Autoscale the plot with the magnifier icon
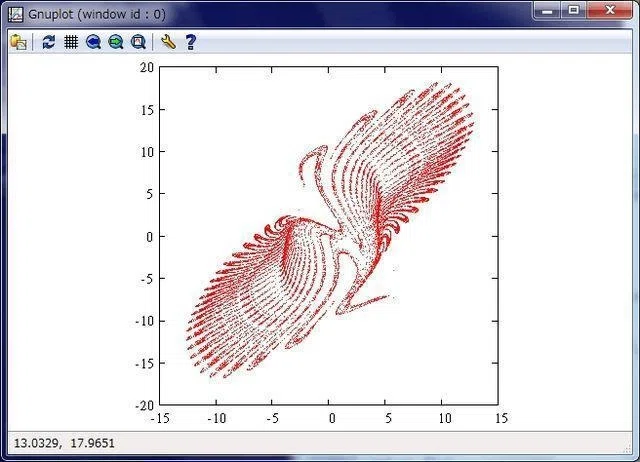The width and height of the screenshot is (640, 462). (138, 42)
